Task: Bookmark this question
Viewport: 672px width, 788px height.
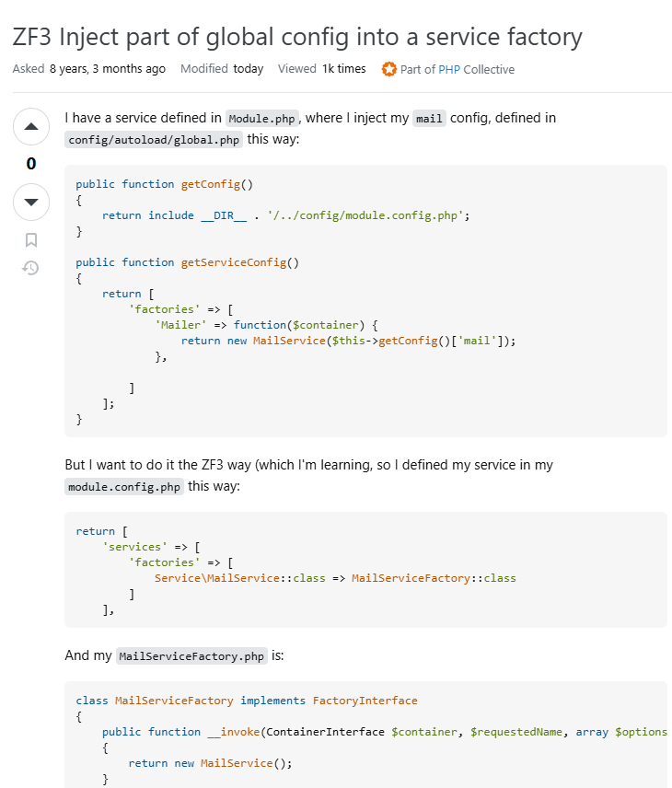Action: 31,240
